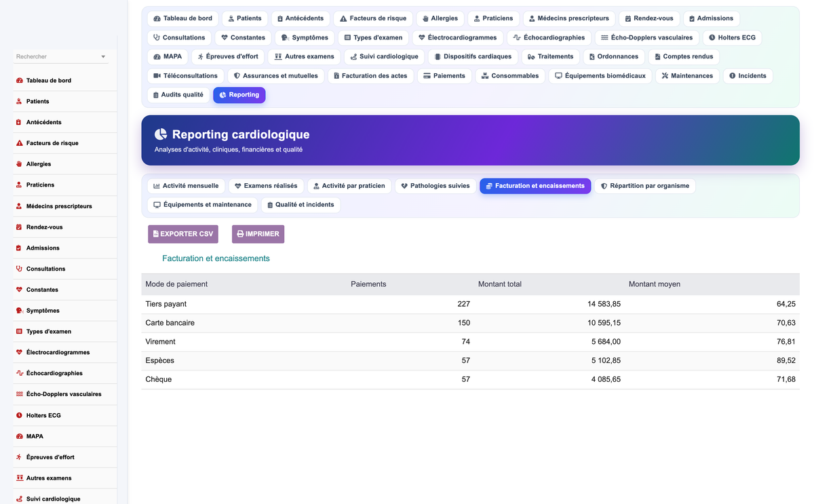
Task: Click the IMPRIMER button
Action: [x=258, y=234]
